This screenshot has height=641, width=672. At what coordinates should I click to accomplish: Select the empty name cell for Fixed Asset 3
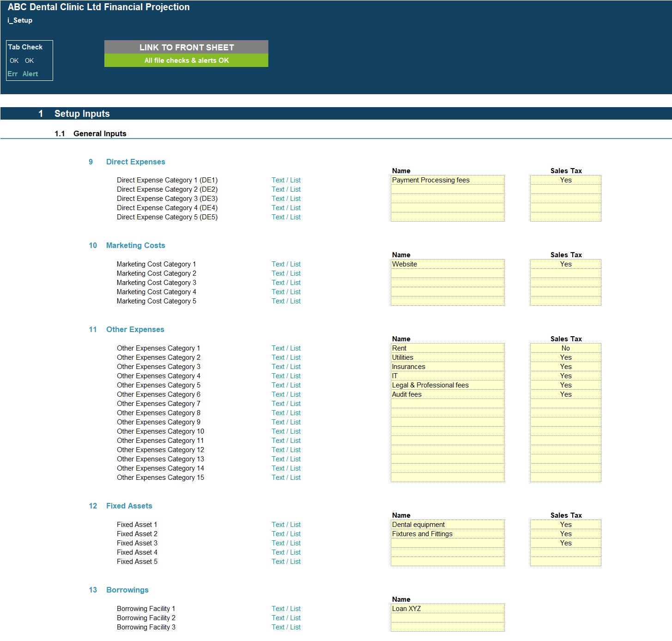coord(448,543)
